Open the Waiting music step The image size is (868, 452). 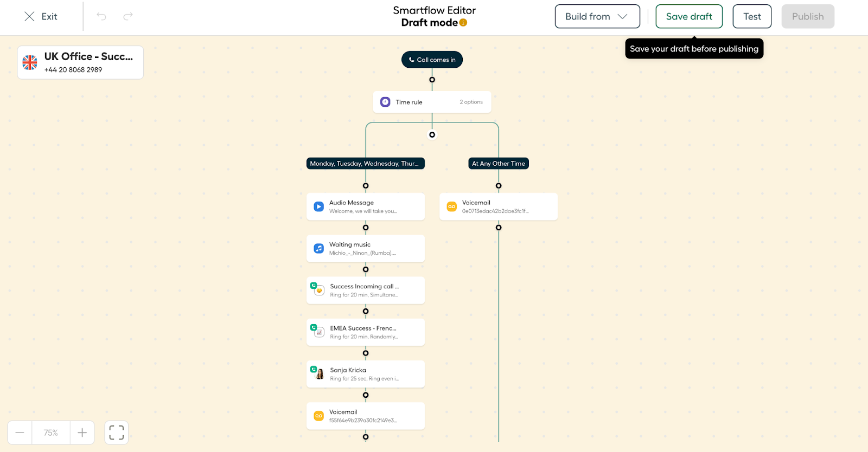coord(366,248)
